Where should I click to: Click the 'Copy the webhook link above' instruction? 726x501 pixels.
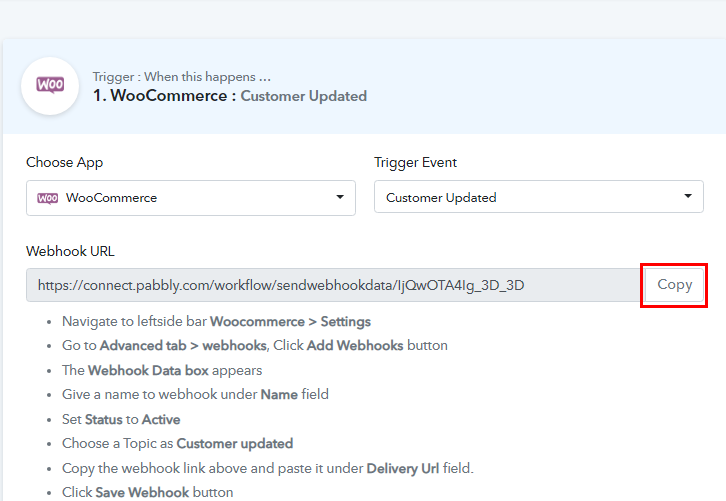click(x=268, y=469)
